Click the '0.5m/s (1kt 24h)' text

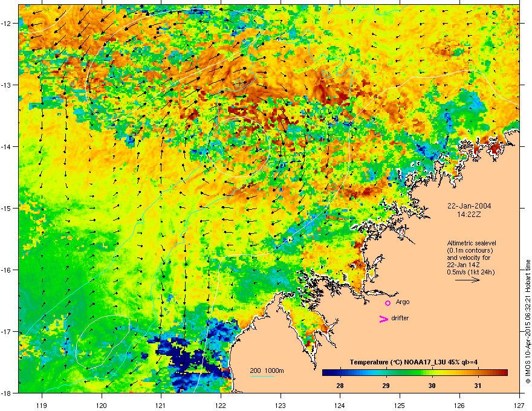(x=470, y=272)
